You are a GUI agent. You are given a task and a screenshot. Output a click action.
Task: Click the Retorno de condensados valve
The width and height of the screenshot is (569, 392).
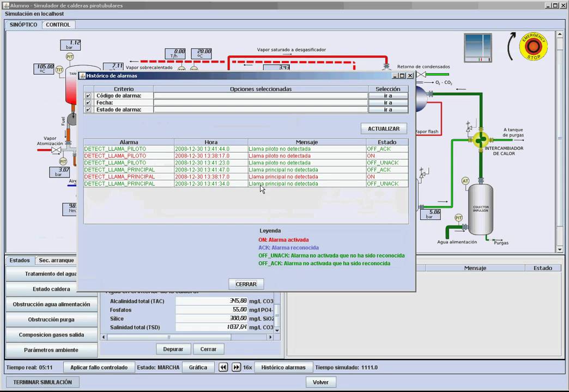421,75
